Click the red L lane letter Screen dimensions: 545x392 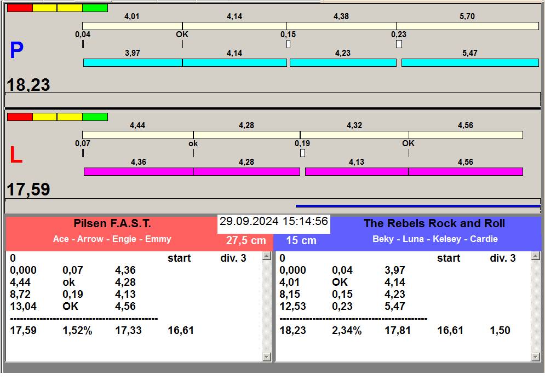tap(16, 156)
